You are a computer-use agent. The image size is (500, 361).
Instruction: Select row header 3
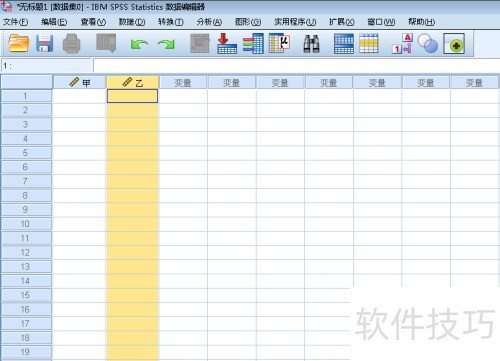(26, 124)
